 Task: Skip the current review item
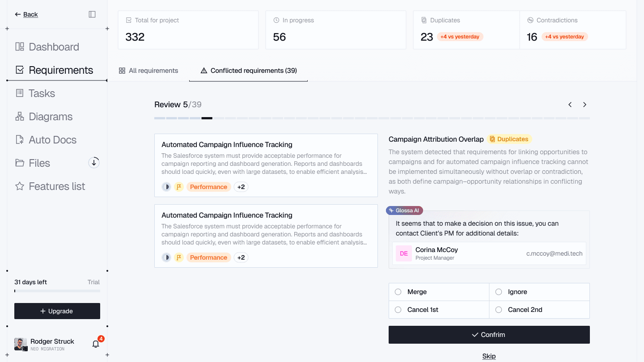pos(489,356)
